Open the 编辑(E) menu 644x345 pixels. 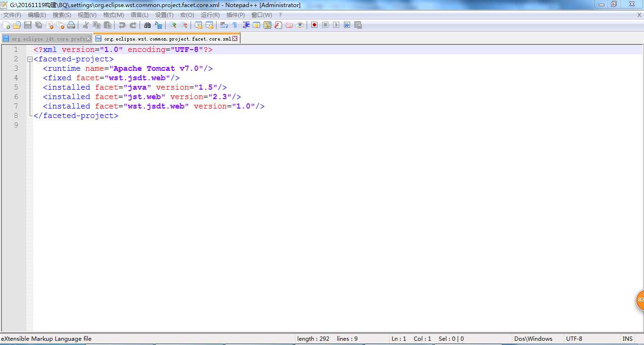click(x=37, y=15)
